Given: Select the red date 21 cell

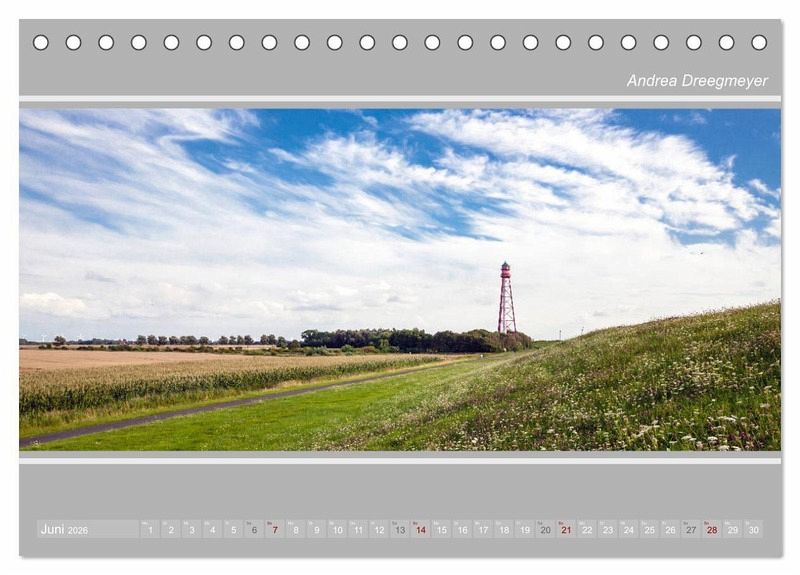Looking at the screenshot, I should [566, 529].
